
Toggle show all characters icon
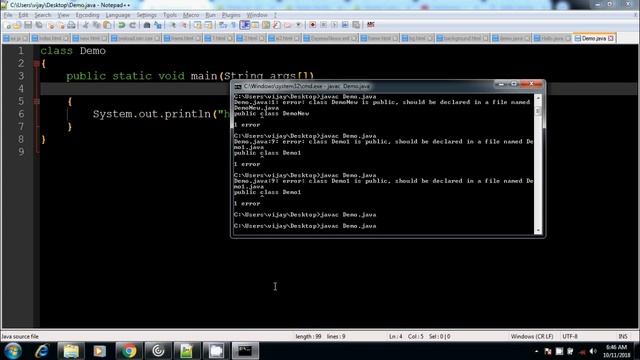point(233,25)
